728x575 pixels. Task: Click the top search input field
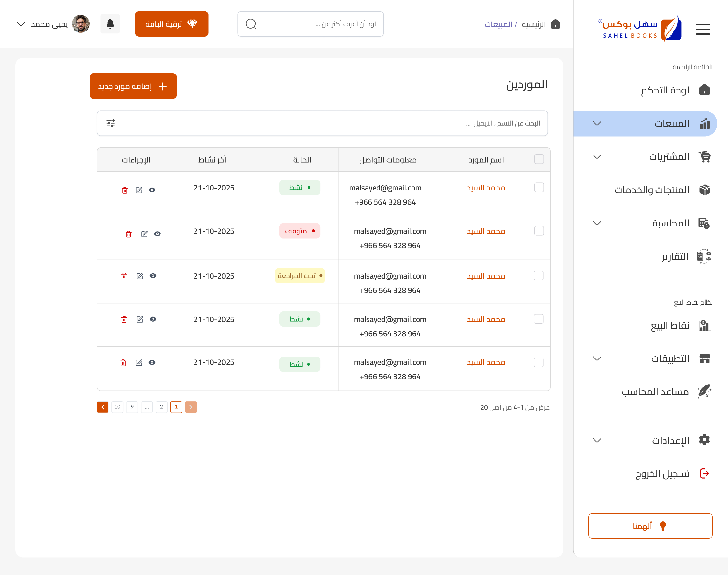(x=310, y=24)
